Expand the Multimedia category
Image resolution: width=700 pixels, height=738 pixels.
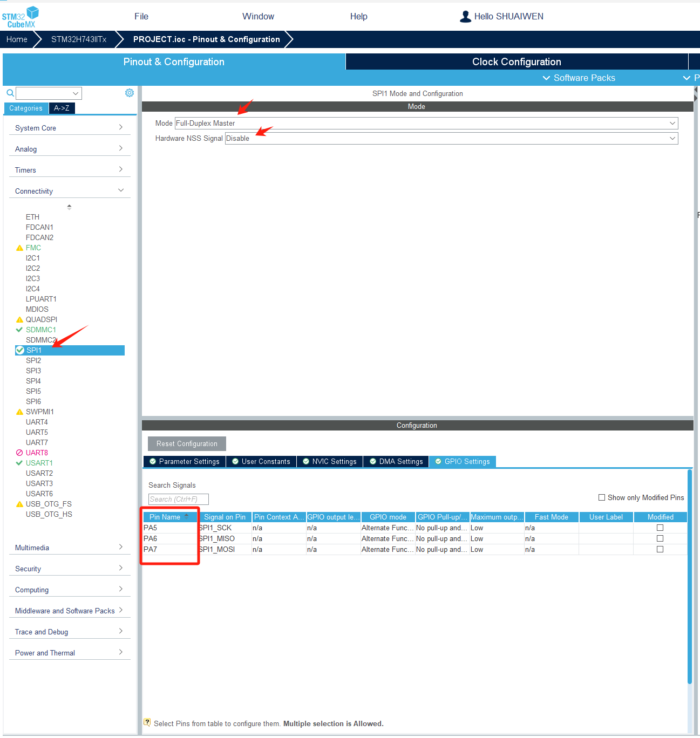(x=70, y=548)
